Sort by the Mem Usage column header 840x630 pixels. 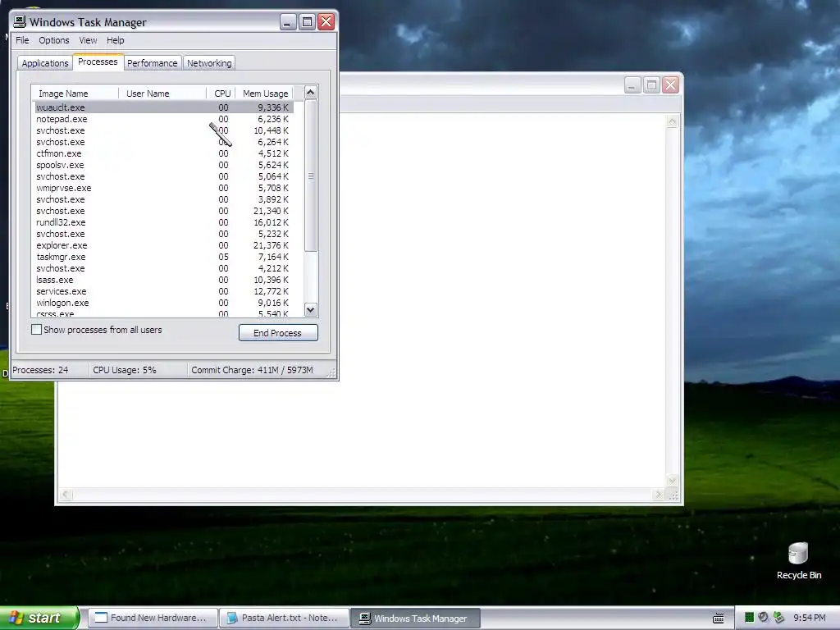tap(265, 94)
